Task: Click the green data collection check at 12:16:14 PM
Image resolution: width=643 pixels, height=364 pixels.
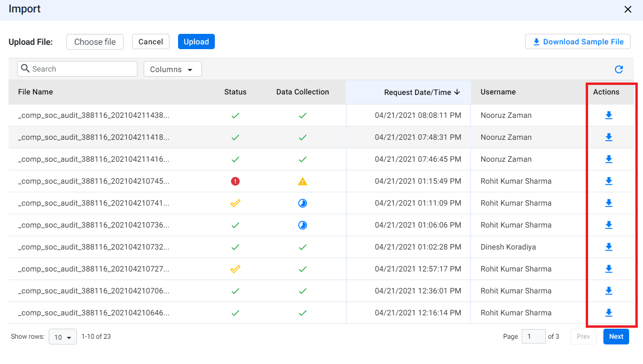Action: click(303, 313)
